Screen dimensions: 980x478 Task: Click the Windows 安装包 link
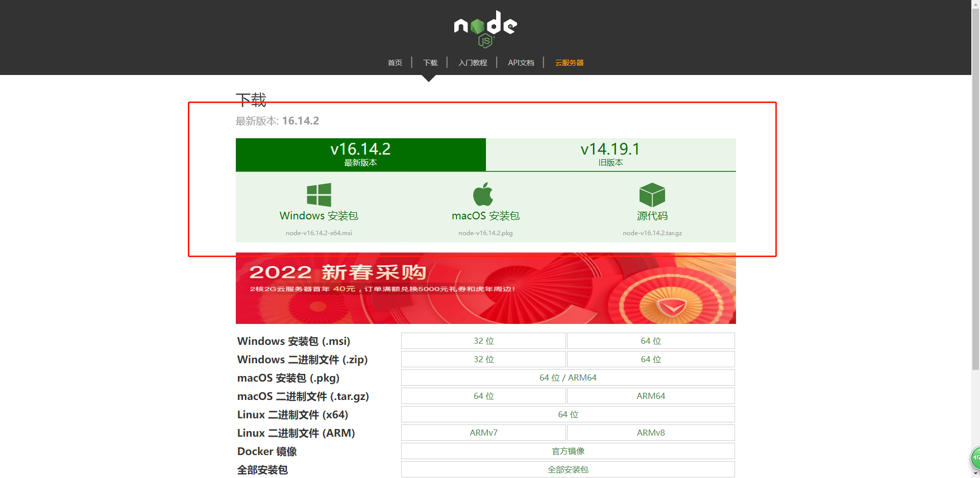319,216
